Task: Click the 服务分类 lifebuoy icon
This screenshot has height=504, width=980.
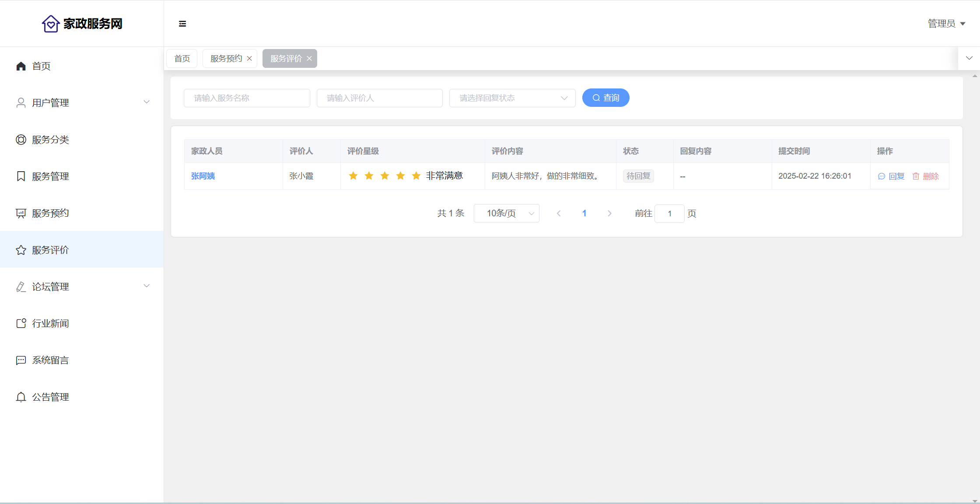Action: click(21, 140)
